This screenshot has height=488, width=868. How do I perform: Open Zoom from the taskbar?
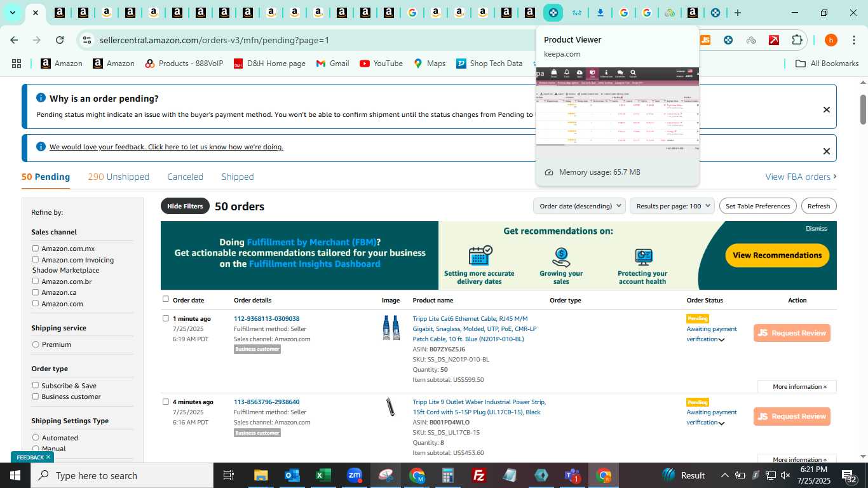point(355,475)
